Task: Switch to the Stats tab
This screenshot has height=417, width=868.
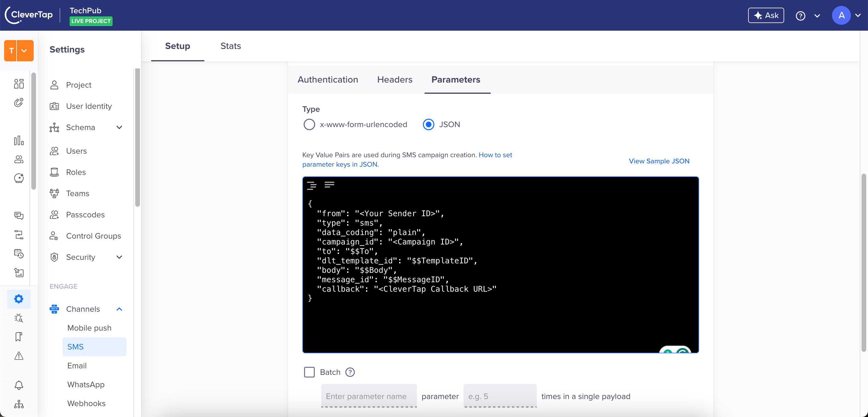Action: click(231, 46)
